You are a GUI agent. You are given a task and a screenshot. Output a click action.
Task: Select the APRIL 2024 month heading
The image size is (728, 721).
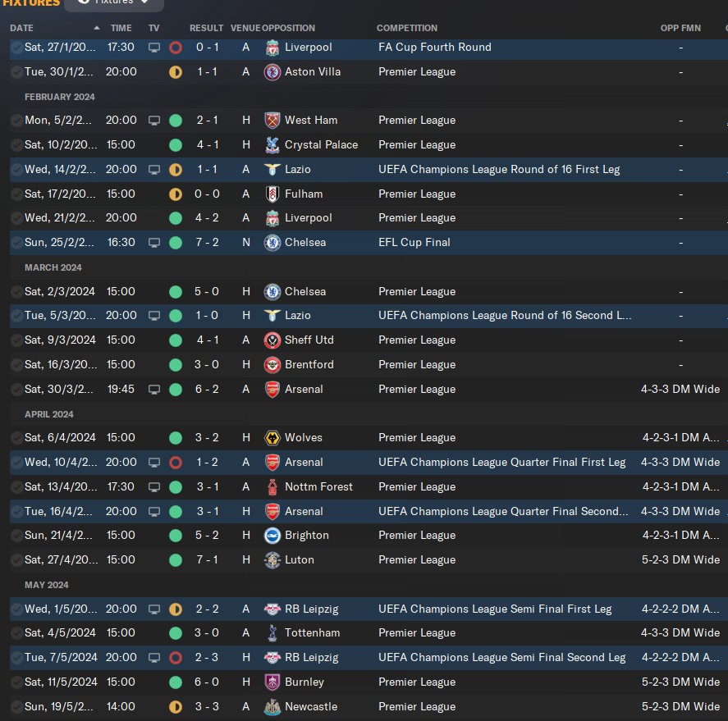click(48, 414)
